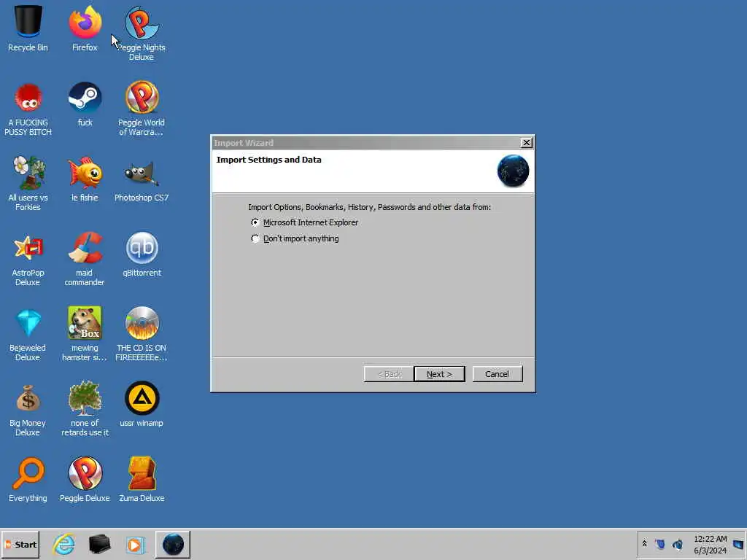Expand hidden system tray icons
This screenshot has height=560, width=747.
tap(645, 544)
